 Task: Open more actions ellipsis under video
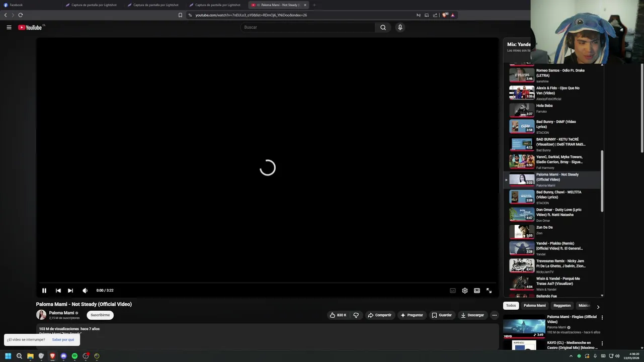[495, 315]
